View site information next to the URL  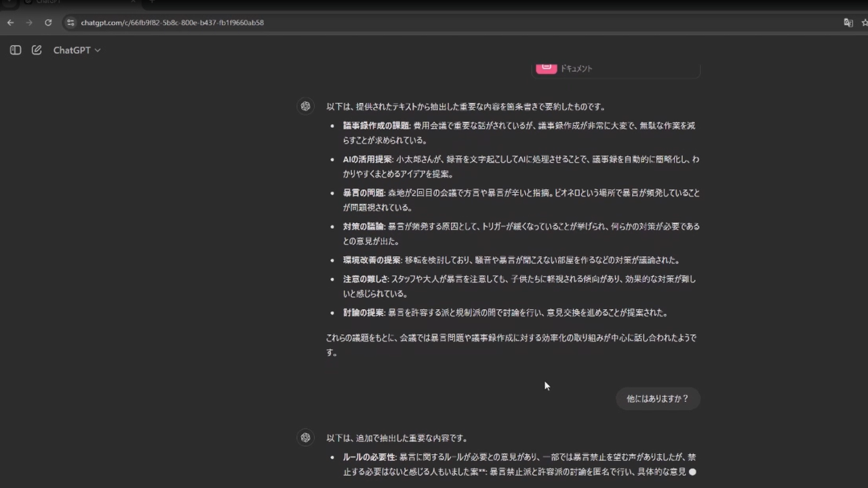pos(70,22)
